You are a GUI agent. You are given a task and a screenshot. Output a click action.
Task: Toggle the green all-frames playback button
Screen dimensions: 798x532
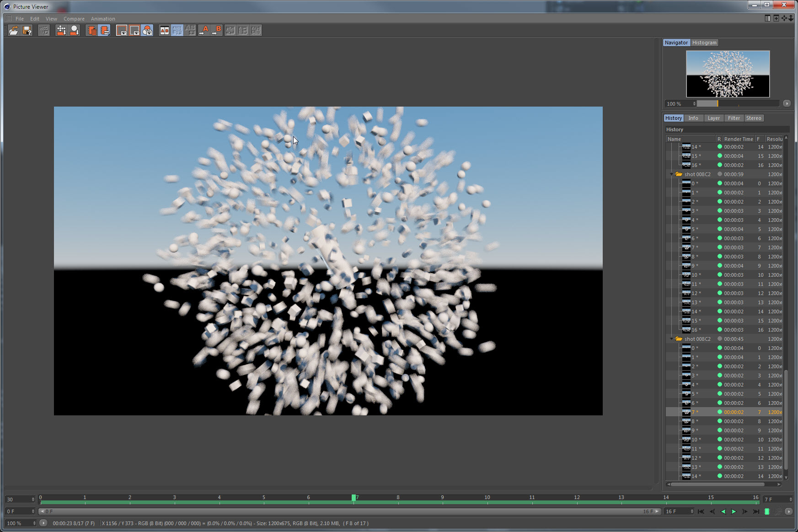[x=767, y=511]
